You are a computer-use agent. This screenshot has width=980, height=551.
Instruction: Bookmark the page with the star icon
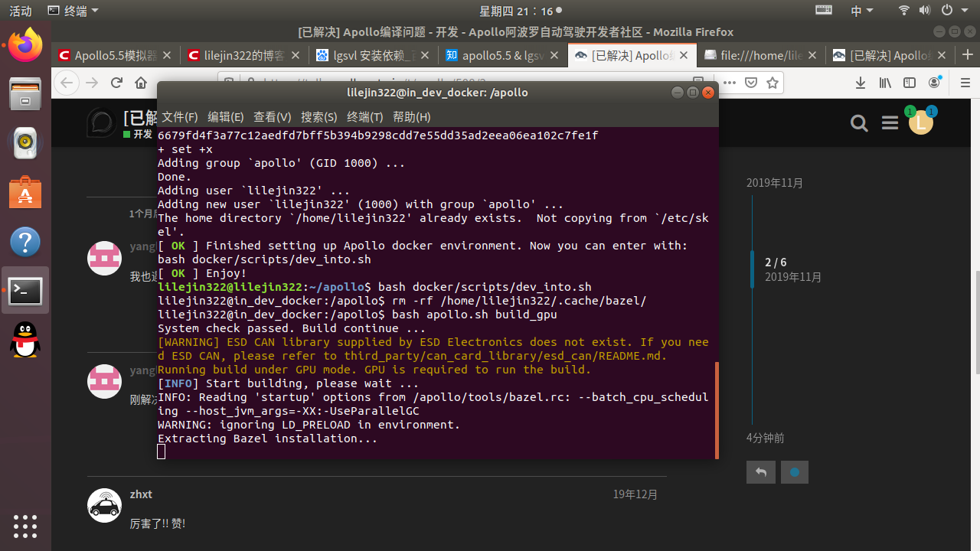coord(773,83)
